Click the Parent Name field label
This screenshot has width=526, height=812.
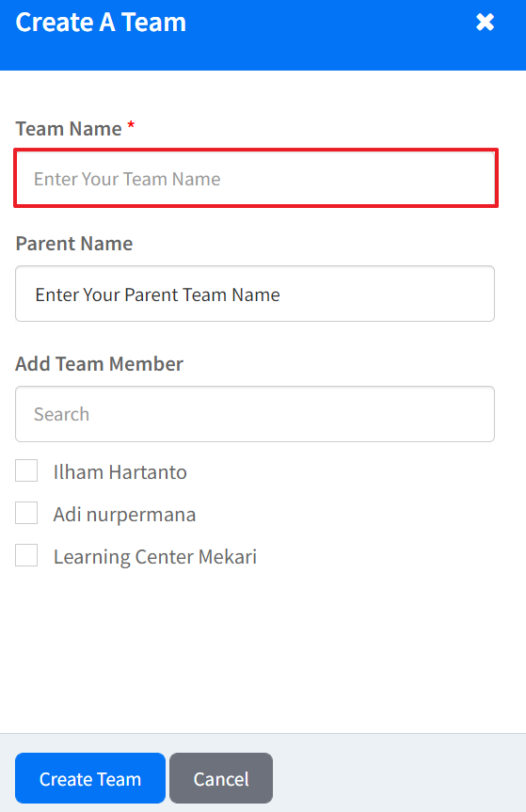74,244
